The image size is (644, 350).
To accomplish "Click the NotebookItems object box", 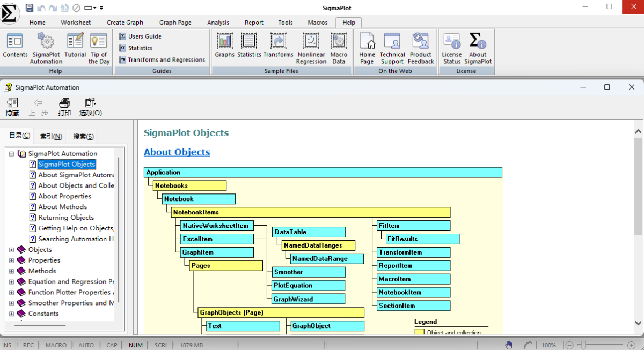I will pos(310,212).
